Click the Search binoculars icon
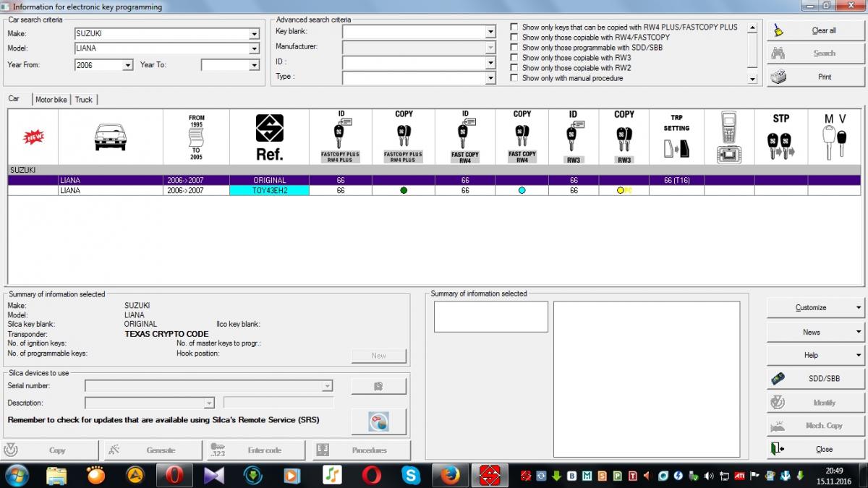 click(778, 53)
